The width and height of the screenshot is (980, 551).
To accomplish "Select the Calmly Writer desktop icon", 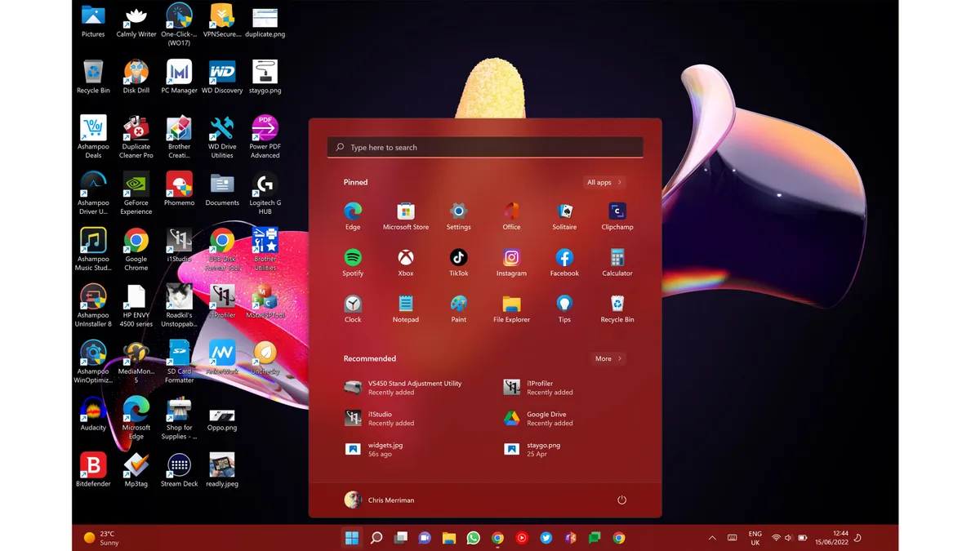I will [136, 21].
